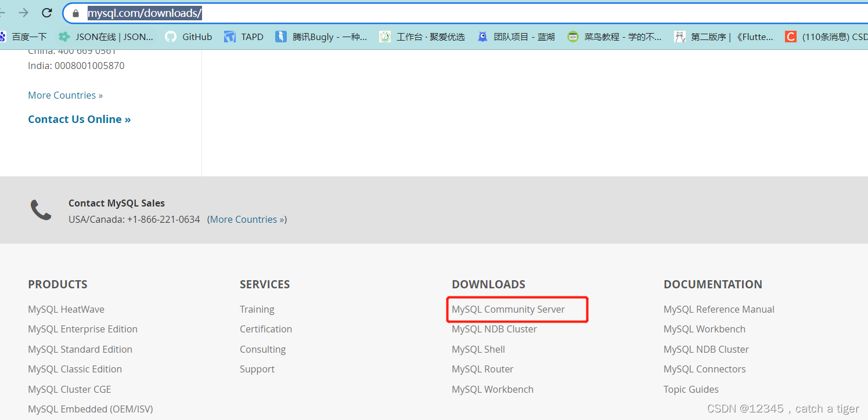Open the 工作台·聚爱优选 bookmark
This screenshot has height=420, width=868.
(422, 37)
